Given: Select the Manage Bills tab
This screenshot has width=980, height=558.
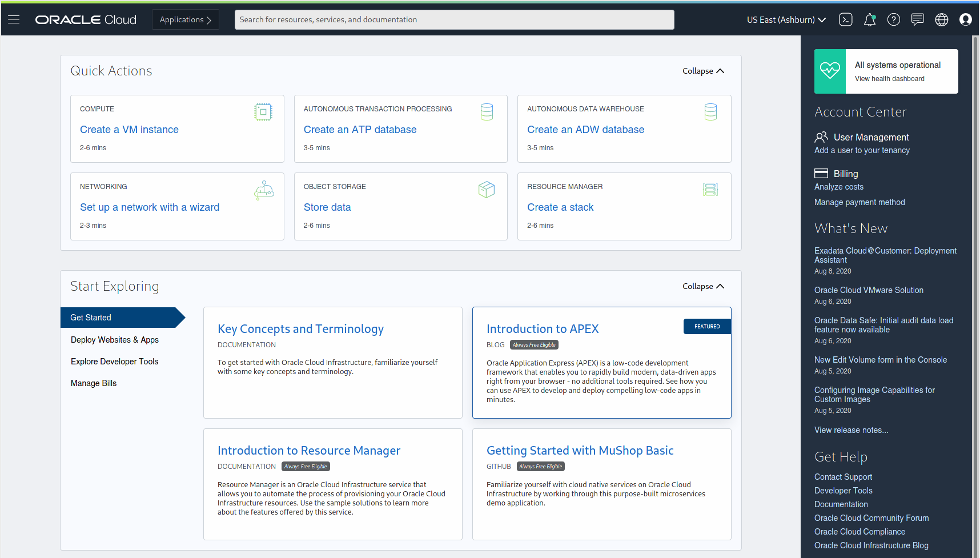Looking at the screenshot, I should [x=94, y=383].
